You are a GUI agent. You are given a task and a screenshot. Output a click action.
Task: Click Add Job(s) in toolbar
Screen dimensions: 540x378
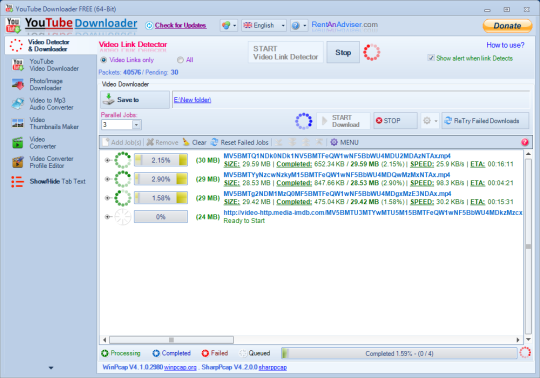click(122, 142)
